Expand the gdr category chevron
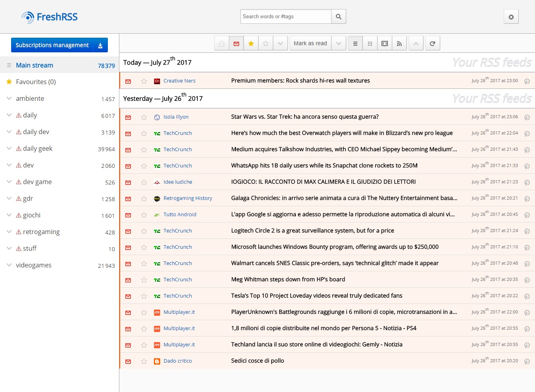The image size is (535, 392). click(x=9, y=198)
